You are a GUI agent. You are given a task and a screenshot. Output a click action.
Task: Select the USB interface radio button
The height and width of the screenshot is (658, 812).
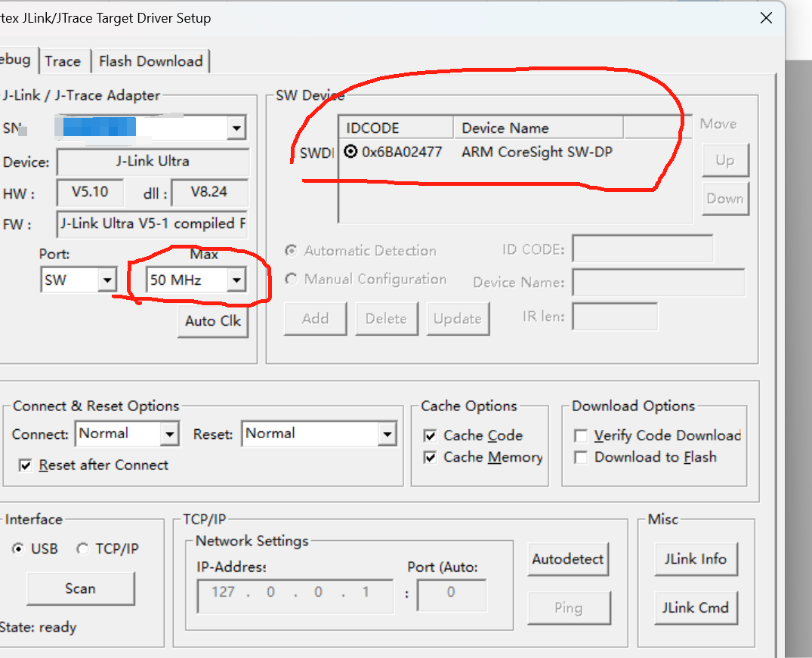tap(18, 548)
